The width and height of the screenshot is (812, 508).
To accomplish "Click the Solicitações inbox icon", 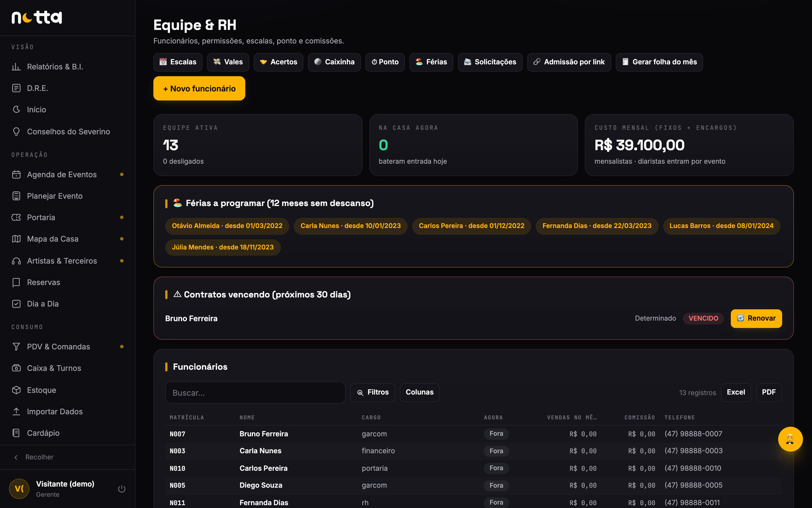I will click(x=467, y=62).
